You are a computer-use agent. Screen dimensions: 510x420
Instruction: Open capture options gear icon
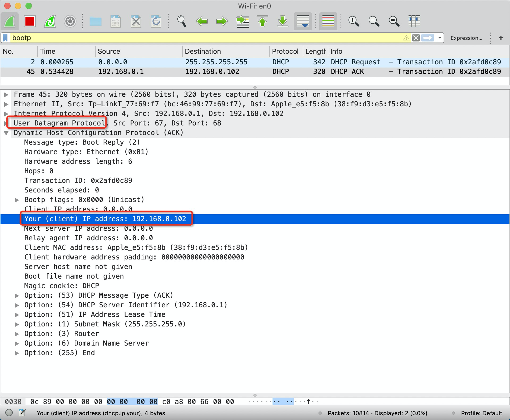coord(70,21)
